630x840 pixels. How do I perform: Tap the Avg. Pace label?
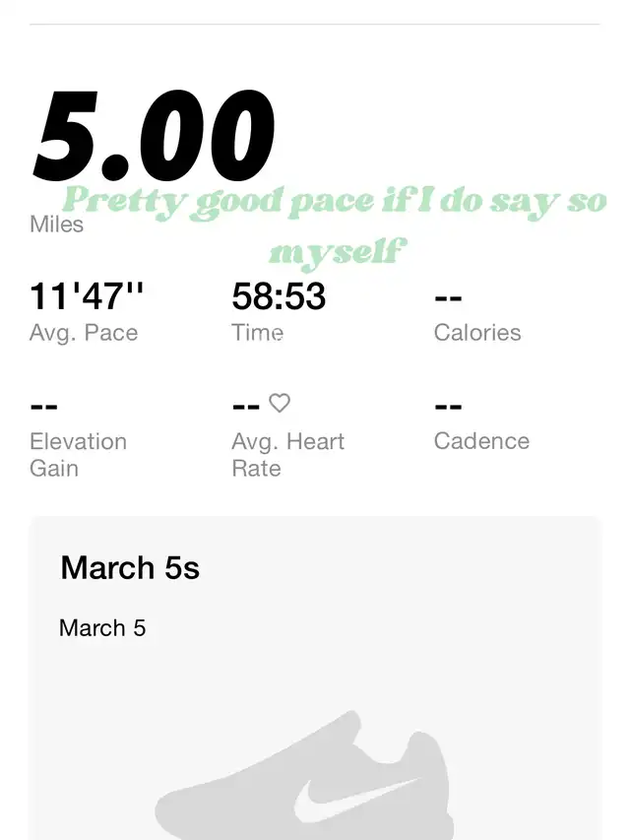pos(84,333)
